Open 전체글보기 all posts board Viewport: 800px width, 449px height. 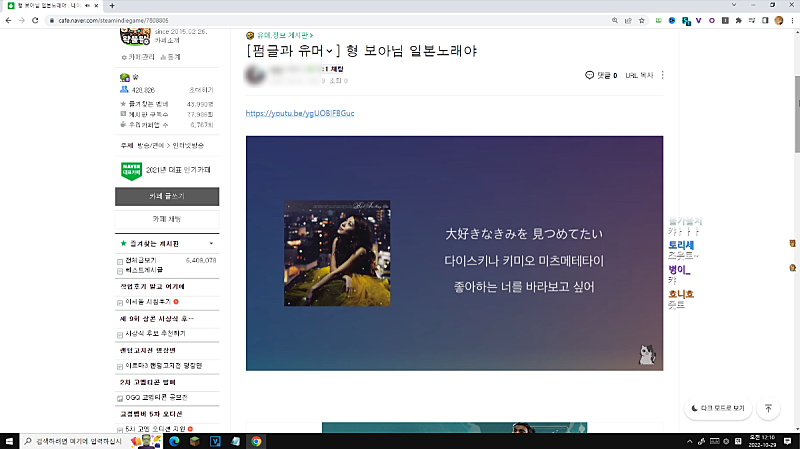pyautogui.click(x=141, y=260)
